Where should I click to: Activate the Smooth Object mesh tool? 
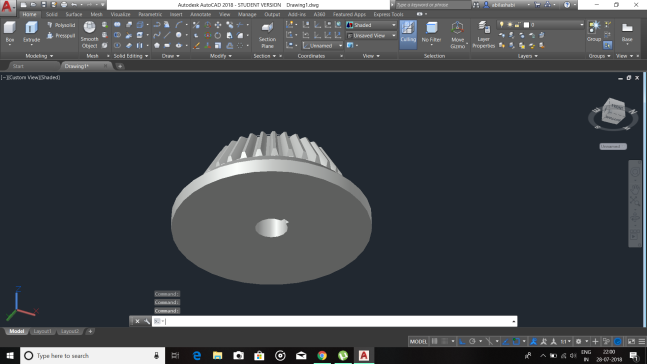tap(90, 35)
